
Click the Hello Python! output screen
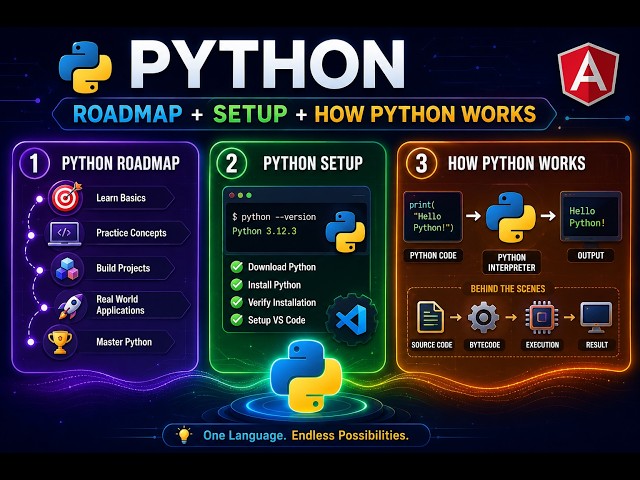590,217
